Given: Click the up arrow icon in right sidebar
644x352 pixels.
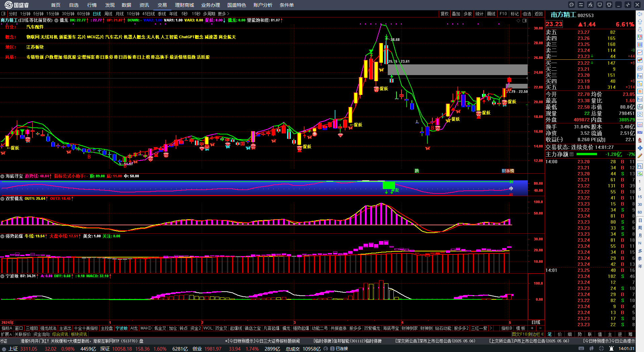Looking at the screenshot, I should point(640,21).
